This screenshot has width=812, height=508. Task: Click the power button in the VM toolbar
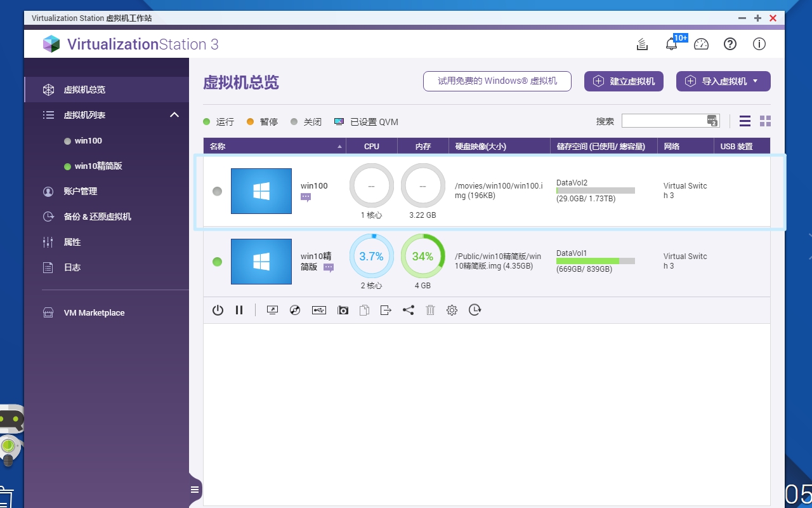(x=218, y=310)
